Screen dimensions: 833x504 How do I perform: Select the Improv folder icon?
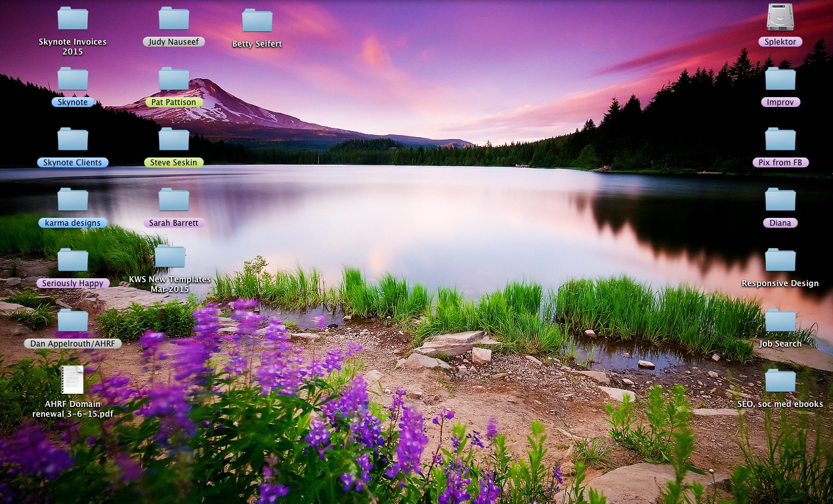780,79
